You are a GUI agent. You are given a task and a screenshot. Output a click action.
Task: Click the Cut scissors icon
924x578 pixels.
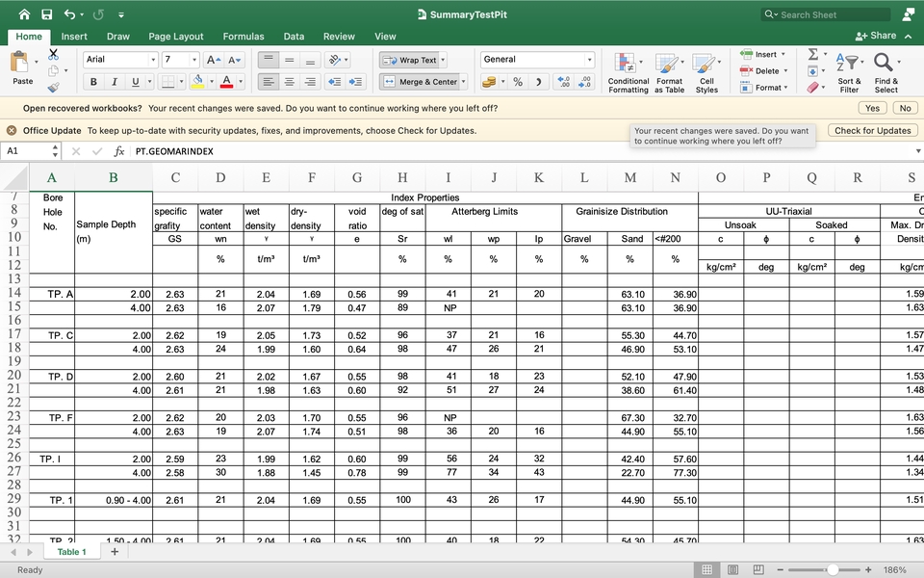[53, 55]
